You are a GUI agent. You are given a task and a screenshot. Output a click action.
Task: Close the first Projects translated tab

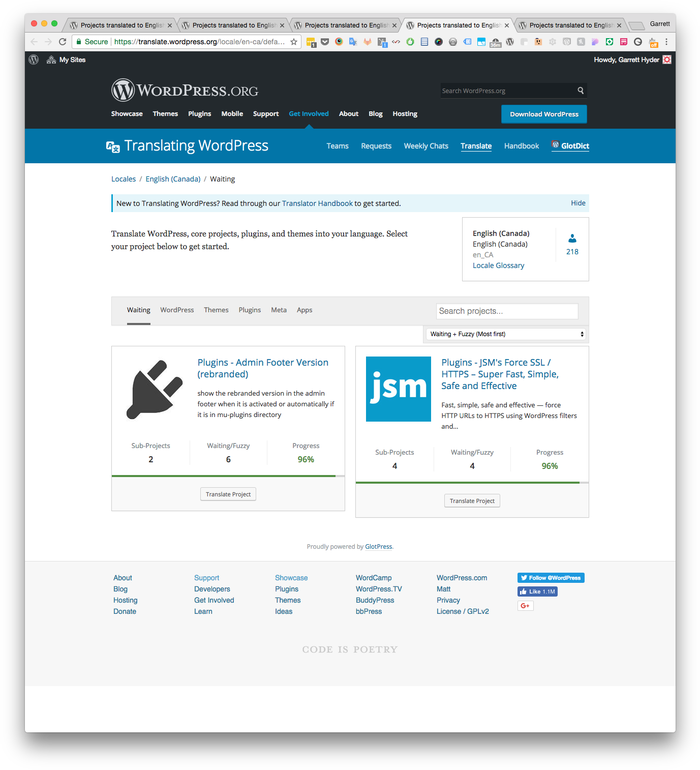coord(170,25)
